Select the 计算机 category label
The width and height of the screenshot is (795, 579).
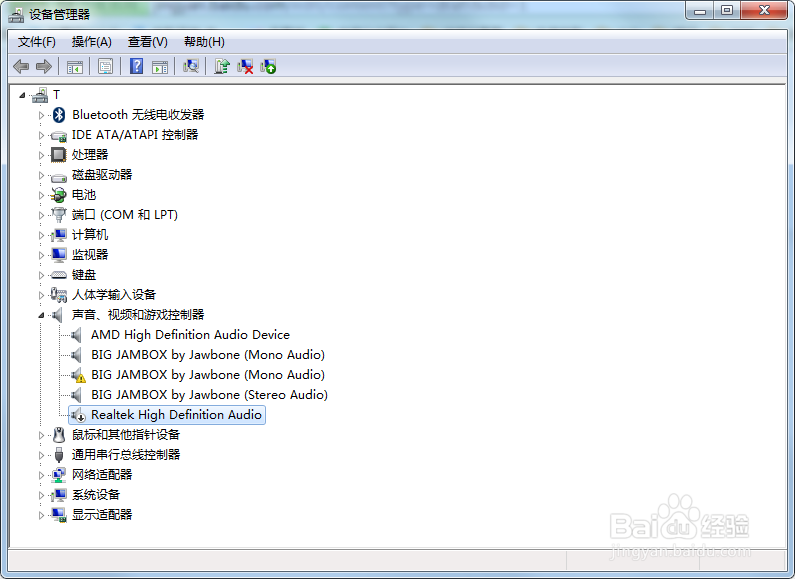coord(90,235)
